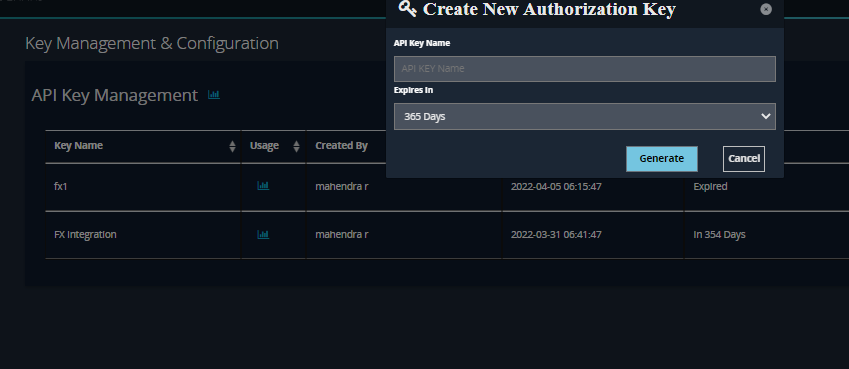Sort table by Key Name arrows

(x=232, y=146)
